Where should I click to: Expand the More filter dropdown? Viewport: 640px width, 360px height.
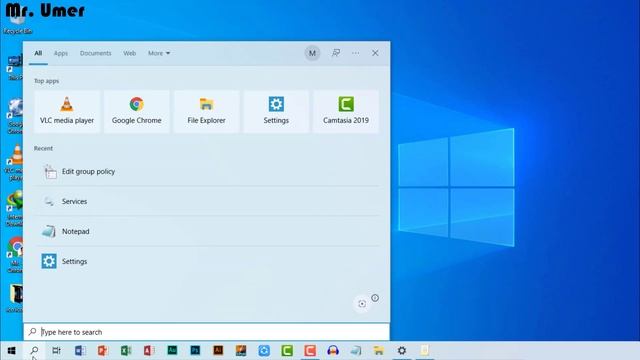[x=159, y=53]
